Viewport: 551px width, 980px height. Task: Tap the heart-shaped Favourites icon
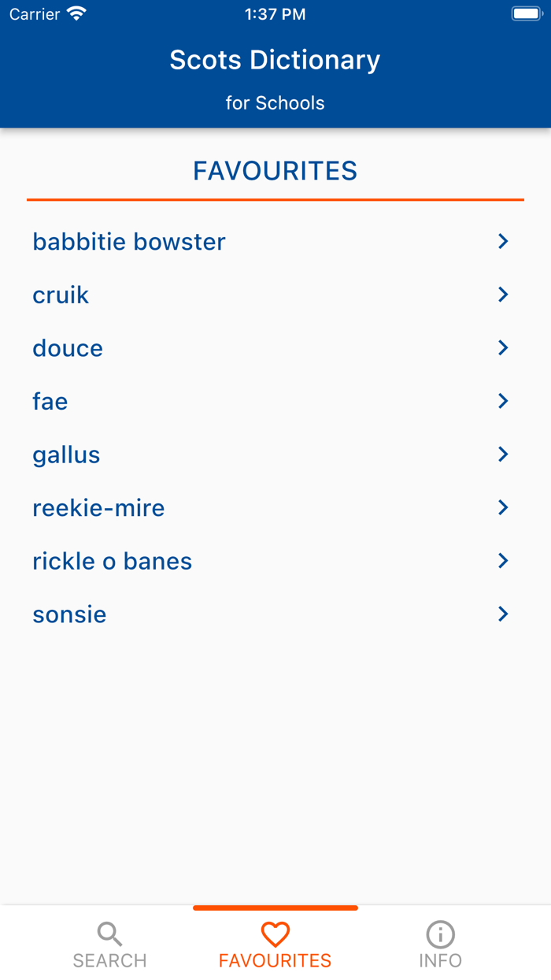(275, 934)
